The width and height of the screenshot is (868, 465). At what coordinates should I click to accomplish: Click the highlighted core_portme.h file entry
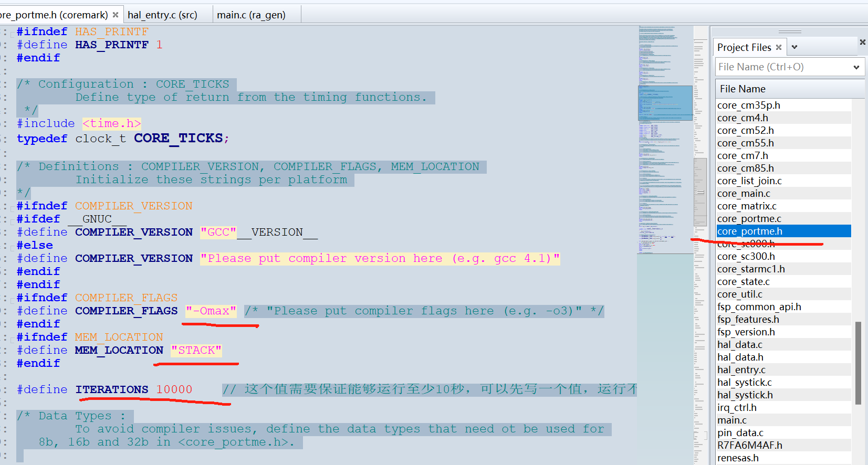click(783, 231)
